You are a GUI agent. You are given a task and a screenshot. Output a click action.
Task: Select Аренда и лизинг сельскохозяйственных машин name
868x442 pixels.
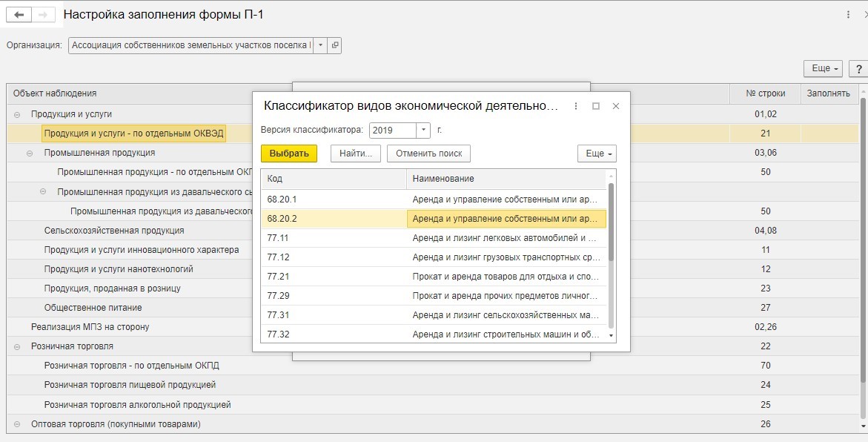point(506,315)
